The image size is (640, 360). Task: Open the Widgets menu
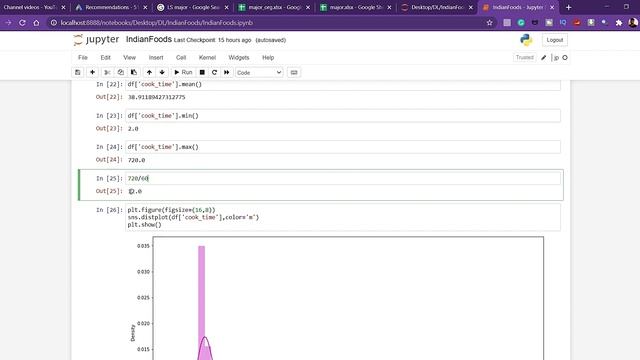coord(239,58)
